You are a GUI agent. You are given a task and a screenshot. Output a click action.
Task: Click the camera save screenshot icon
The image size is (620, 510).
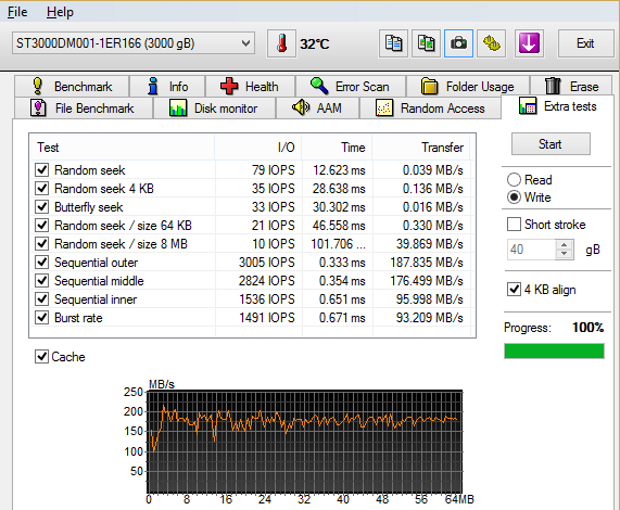(458, 44)
